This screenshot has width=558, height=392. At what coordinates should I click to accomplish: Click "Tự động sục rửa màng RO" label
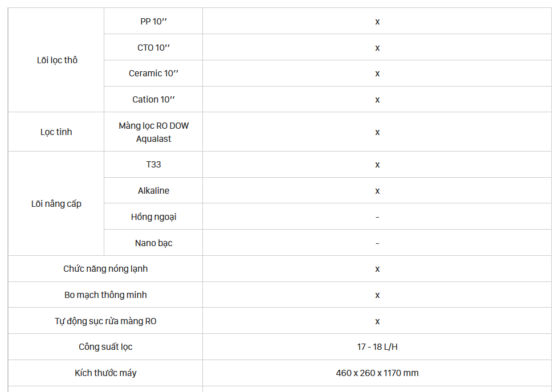click(105, 321)
